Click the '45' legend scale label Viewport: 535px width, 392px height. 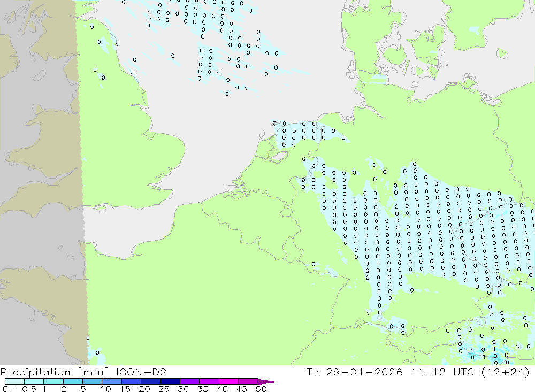[242, 389]
